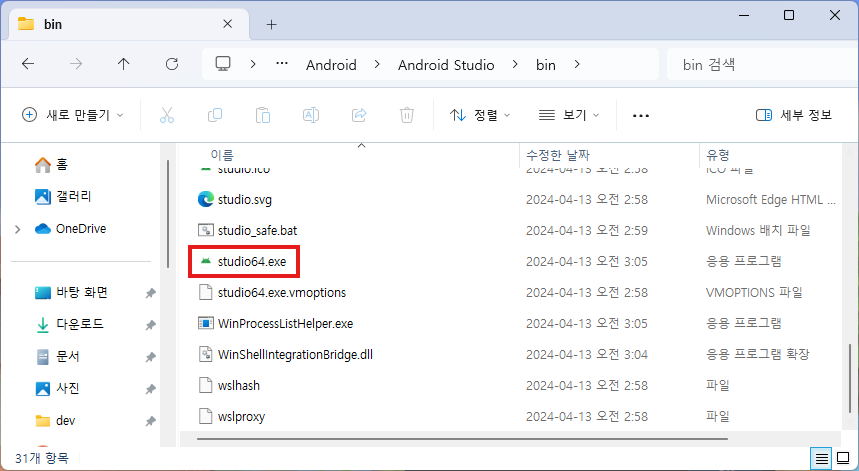This screenshot has height=471, width=859.
Task: Expand the OneDrive tree node
Action: (x=18, y=229)
